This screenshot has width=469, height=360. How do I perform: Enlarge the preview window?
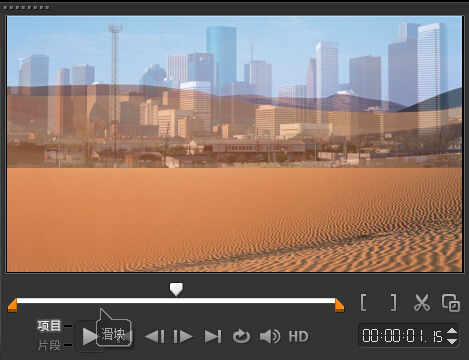coord(451,303)
